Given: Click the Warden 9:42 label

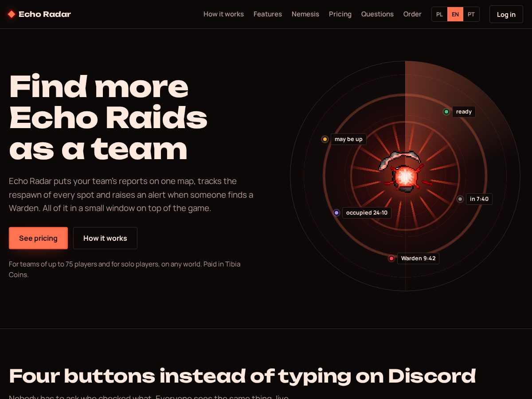Looking at the screenshot, I should click(418, 258).
